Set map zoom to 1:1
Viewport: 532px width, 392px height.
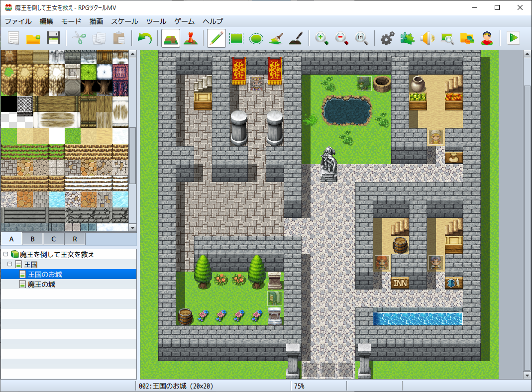(x=361, y=38)
